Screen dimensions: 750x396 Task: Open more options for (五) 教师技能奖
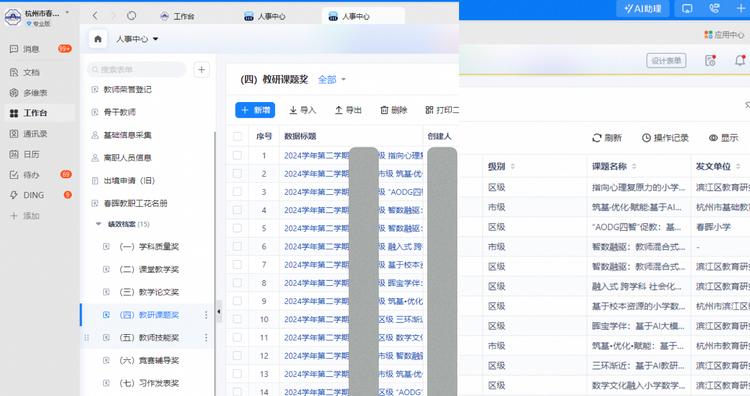(206, 338)
